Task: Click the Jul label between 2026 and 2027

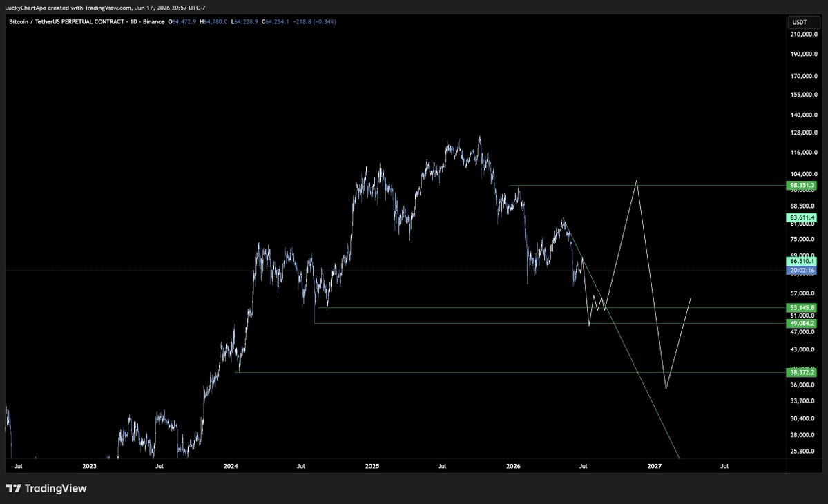Action: click(584, 466)
